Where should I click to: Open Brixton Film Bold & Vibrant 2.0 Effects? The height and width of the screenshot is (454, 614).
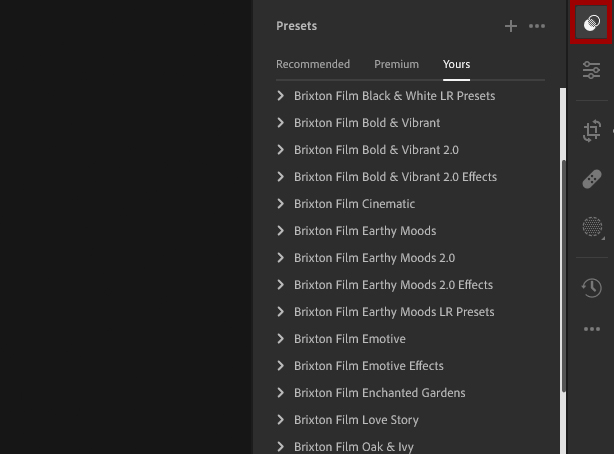click(x=395, y=177)
